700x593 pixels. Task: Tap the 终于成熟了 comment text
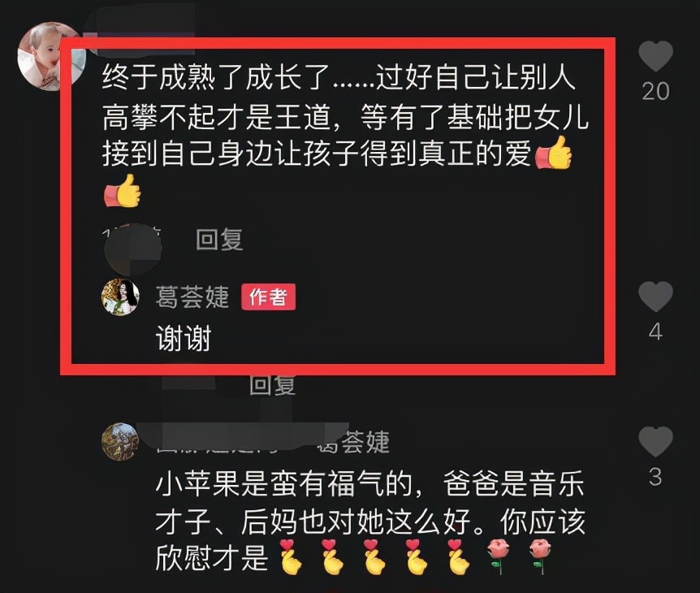tap(345, 135)
